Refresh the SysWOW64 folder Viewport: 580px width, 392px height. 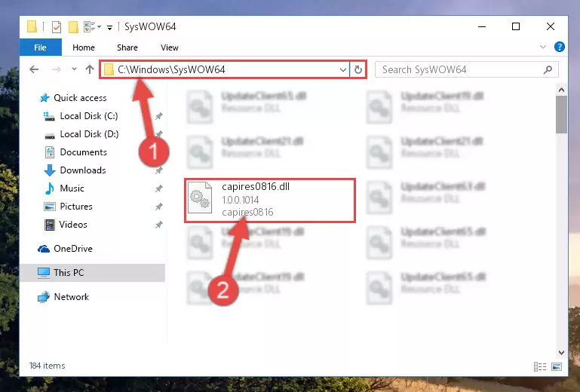click(x=358, y=69)
